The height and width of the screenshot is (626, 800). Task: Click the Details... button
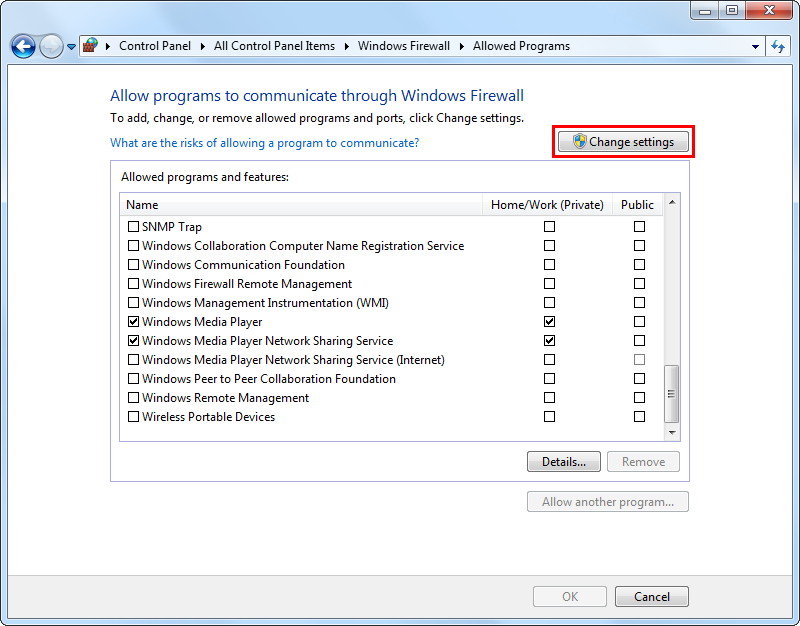[564, 462]
